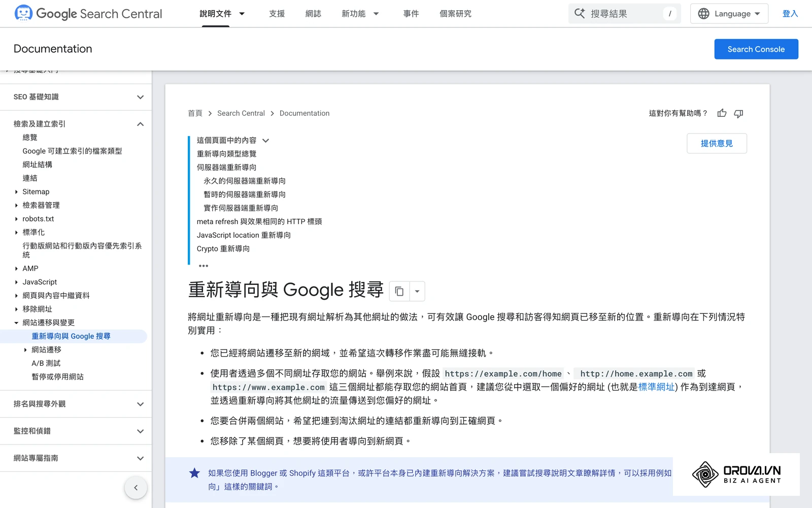812x508 pixels.
Task: Expand the Sitemap tree item
Action: point(16,192)
